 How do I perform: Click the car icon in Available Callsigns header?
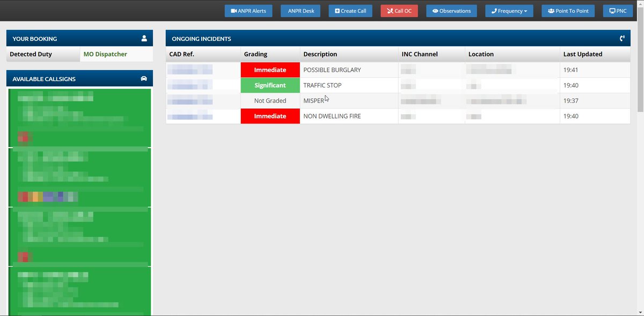pos(144,79)
